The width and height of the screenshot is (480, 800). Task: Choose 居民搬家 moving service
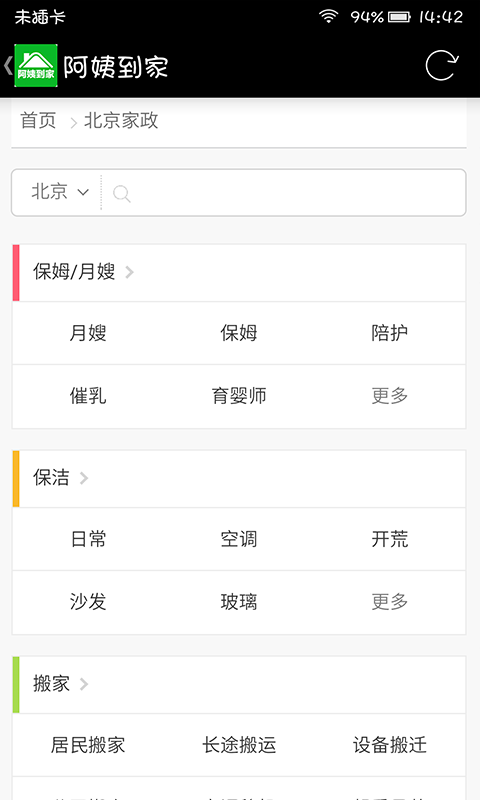click(88, 745)
